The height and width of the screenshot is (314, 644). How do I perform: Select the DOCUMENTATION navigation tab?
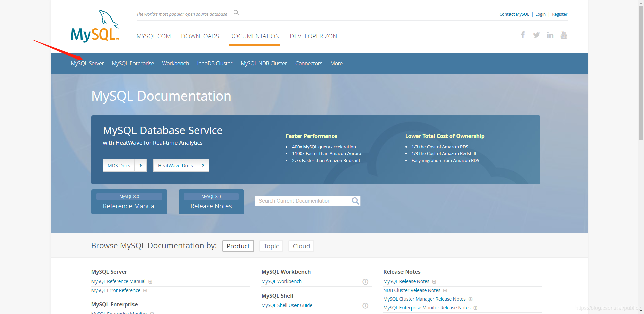[255, 36]
